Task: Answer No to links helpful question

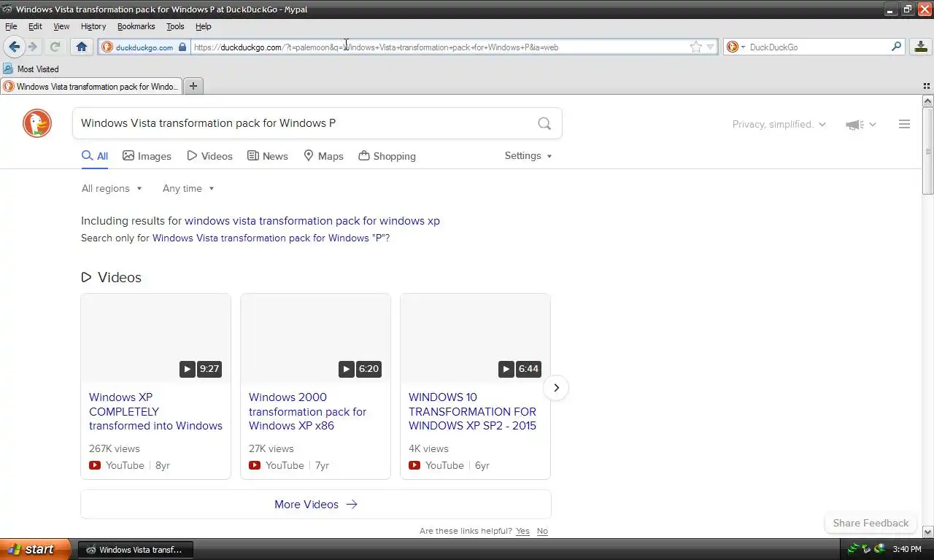Action: coord(542,531)
